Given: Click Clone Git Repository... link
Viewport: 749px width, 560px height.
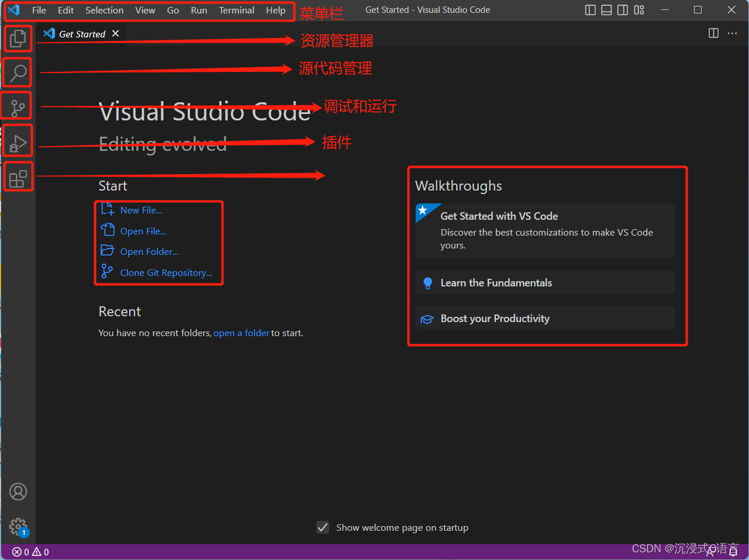Looking at the screenshot, I should coord(166,273).
